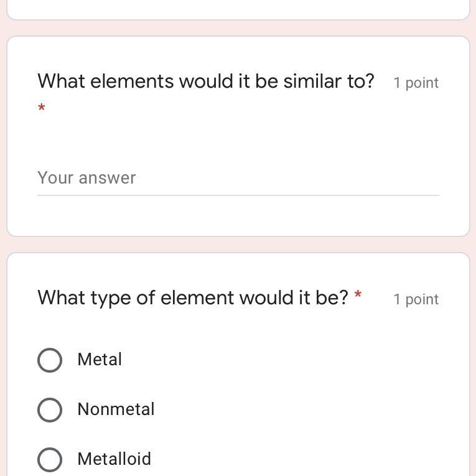Click the underline beneath 'Your answer'

(238, 195)
